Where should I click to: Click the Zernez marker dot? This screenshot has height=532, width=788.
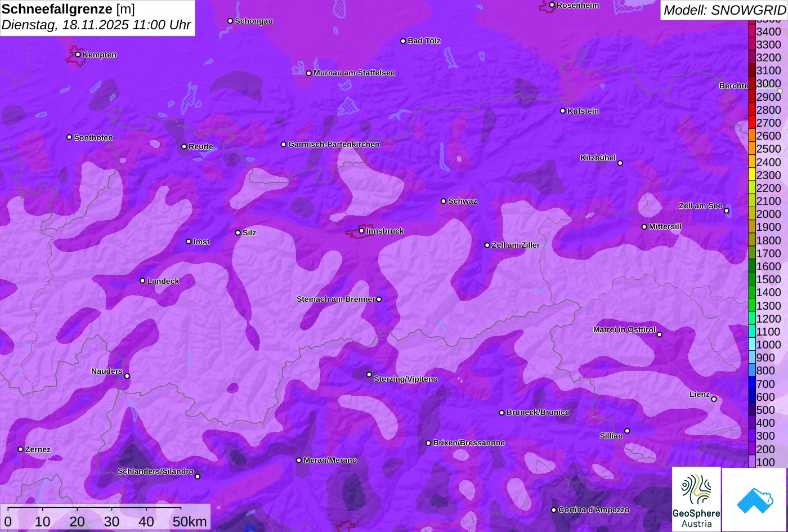tap(21, 449)
